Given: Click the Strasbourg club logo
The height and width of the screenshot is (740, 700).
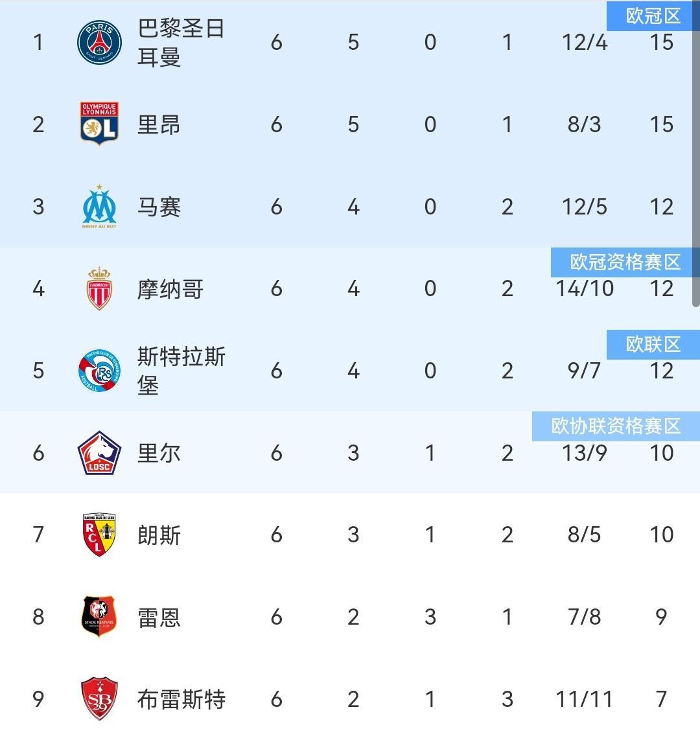Looking at the screenshot, I should [x=99, y=371].
